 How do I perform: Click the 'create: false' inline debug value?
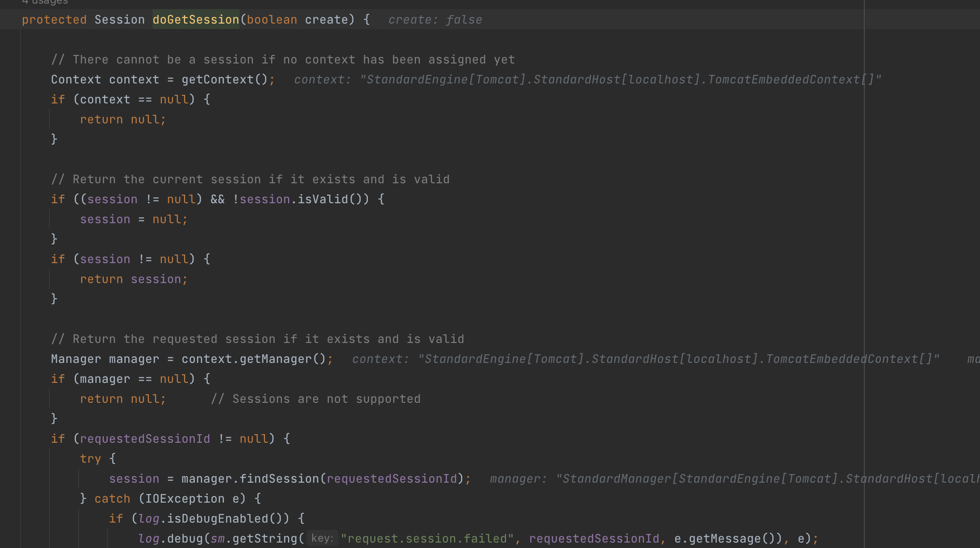pyautogui.click(x=435, y=20)
